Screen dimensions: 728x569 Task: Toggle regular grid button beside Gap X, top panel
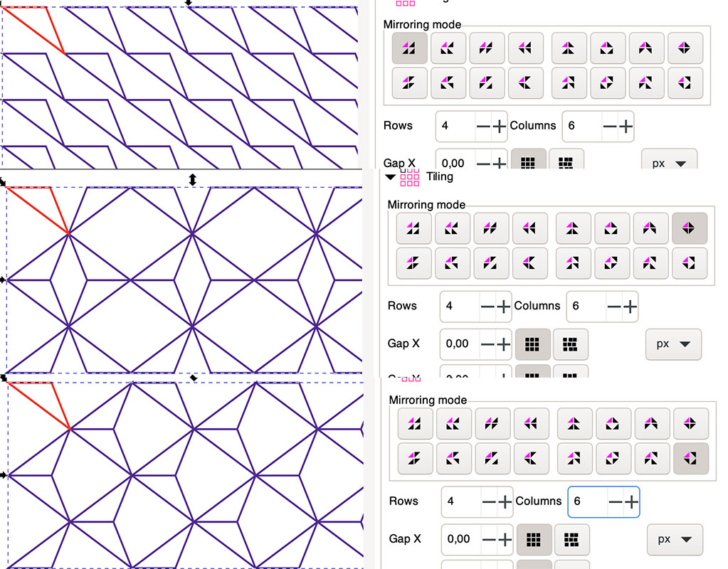[x=528, y=159]
